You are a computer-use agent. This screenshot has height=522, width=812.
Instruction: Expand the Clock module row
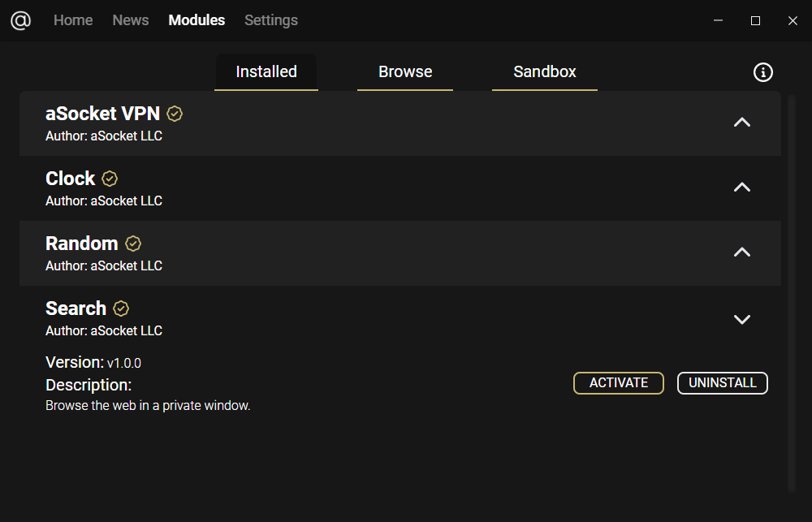pyautogui.click(x=742, y=188)
